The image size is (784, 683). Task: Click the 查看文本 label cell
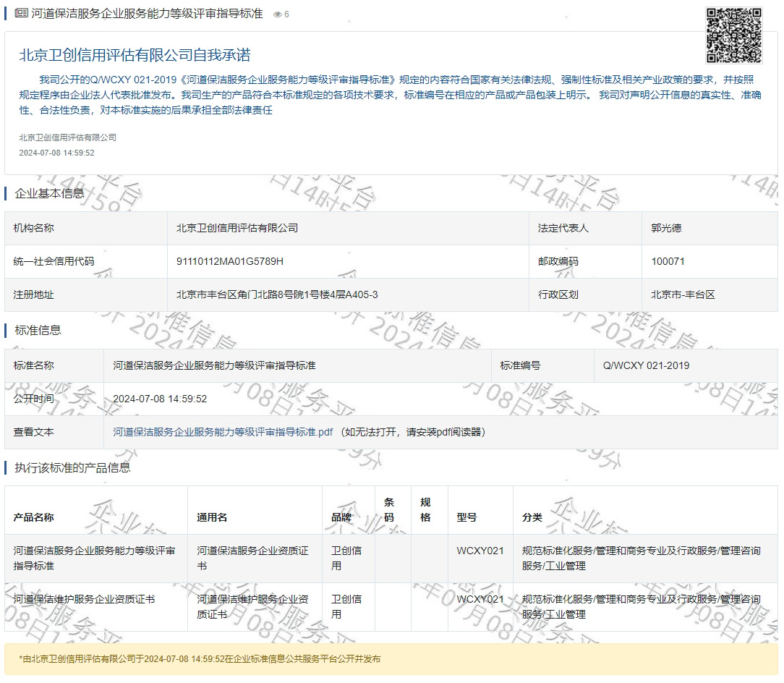pyautogui.click(x=54, y=432)
